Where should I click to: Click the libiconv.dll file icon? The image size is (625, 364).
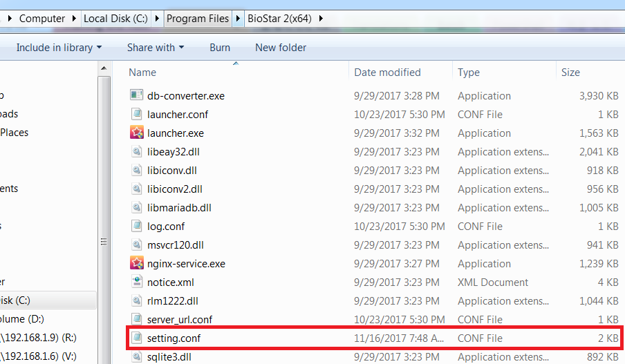(136, 170)
